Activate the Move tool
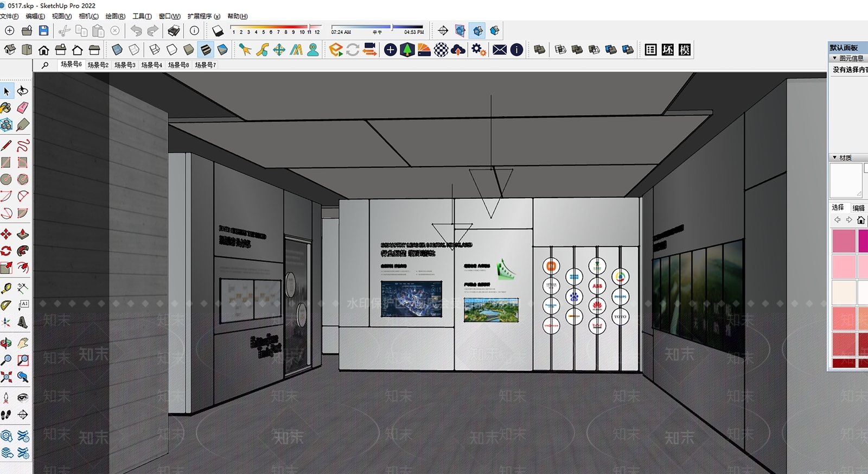This screenshot has width=868, height=474. (x=6, y=234)
